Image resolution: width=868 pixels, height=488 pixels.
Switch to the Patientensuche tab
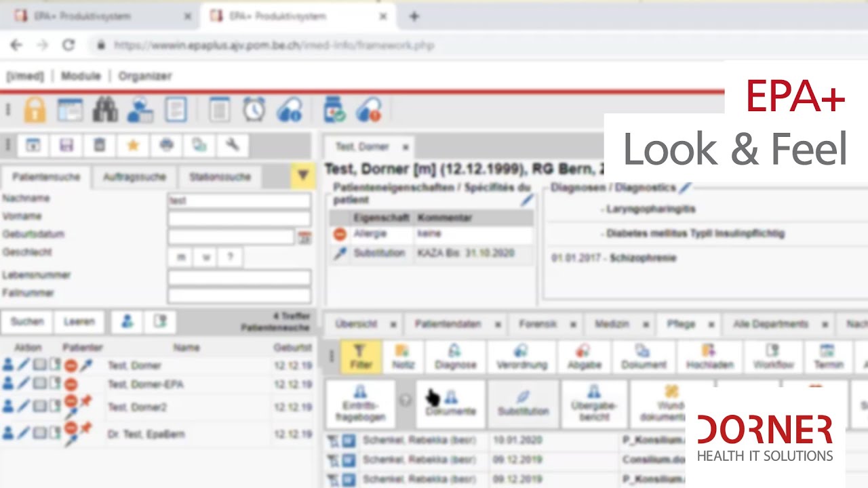pyautogui.click(x=46, y=177)
